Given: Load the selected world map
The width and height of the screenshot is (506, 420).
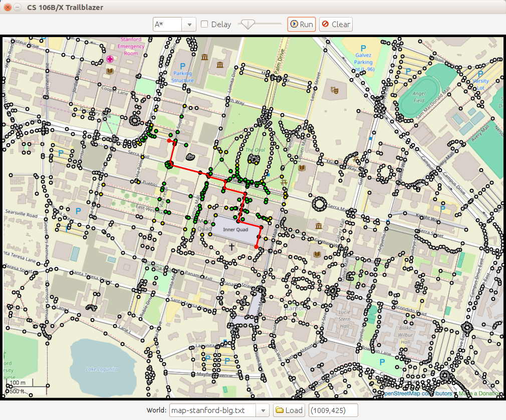Looking at the screenshot, I should 289,410.
